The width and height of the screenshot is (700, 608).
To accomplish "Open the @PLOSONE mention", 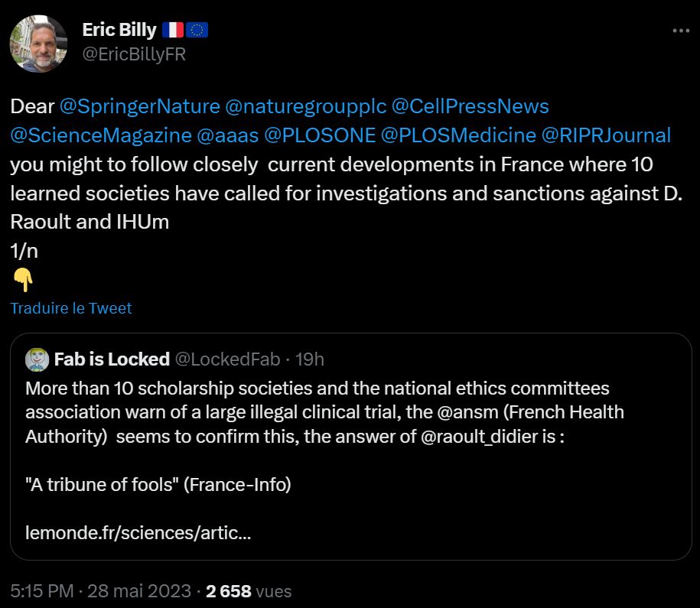I will coord(320,135).
